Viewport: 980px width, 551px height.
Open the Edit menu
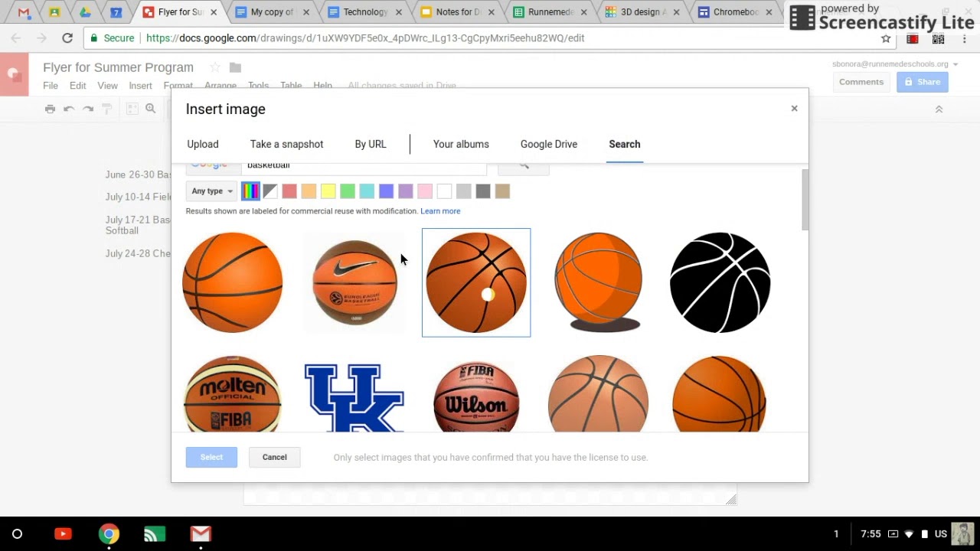click(x=77, y=86)
